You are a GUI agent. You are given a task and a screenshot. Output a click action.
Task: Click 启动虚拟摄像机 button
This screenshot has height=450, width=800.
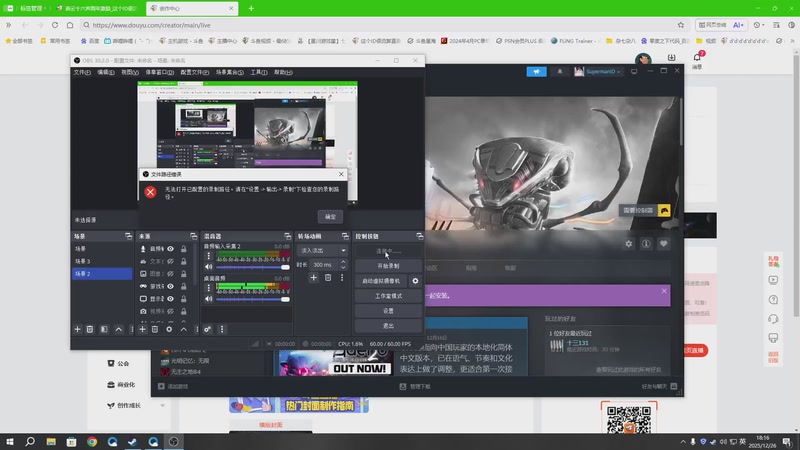click(381, 281)
